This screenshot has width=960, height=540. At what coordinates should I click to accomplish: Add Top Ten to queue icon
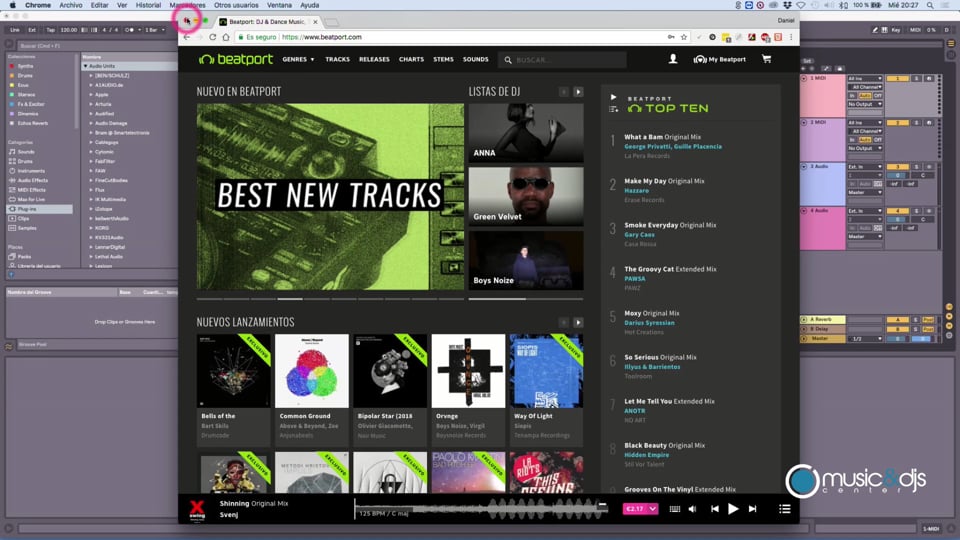coord(613,109)
